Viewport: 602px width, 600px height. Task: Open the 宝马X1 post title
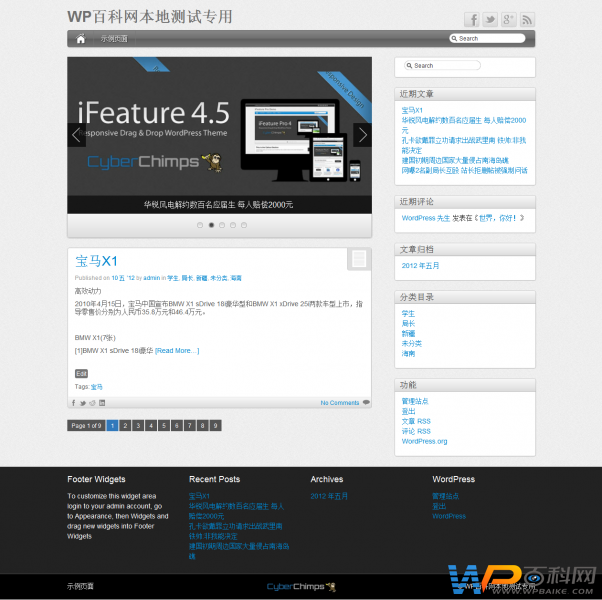pyautogui.click(x=96, y=261)
